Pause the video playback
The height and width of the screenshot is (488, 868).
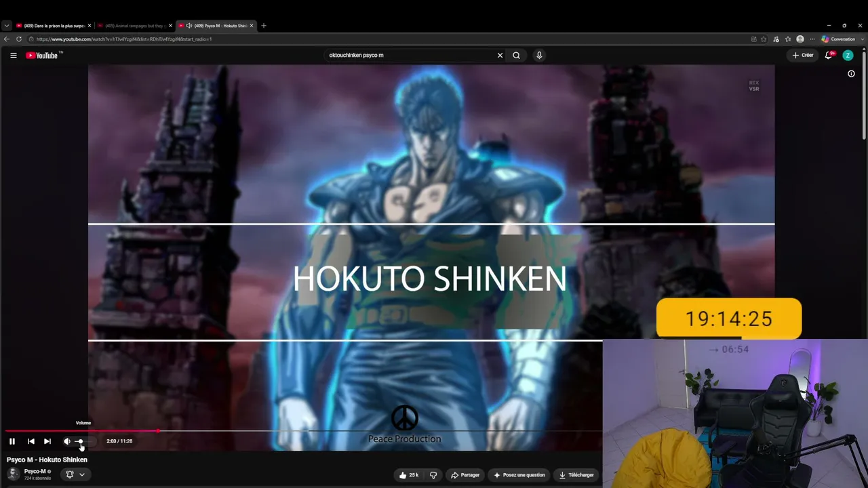[x=12, y=441]
